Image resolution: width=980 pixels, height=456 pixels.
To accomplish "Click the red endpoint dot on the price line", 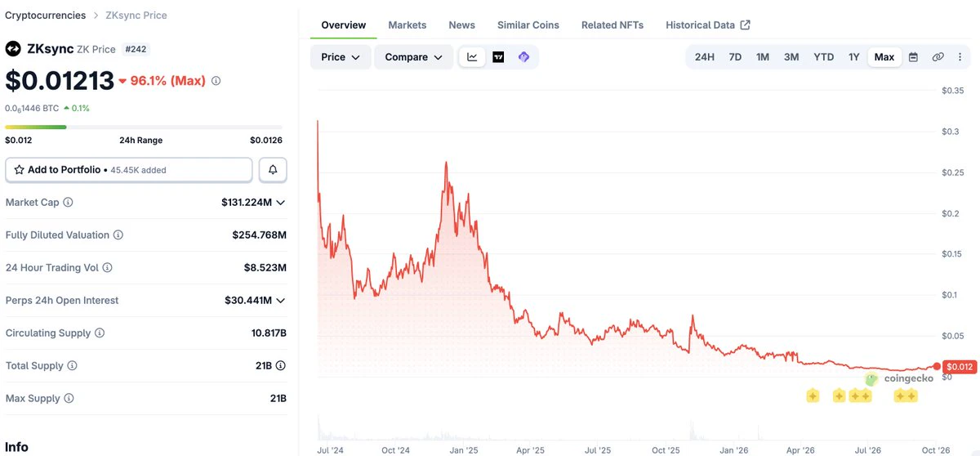I will 937,367.
